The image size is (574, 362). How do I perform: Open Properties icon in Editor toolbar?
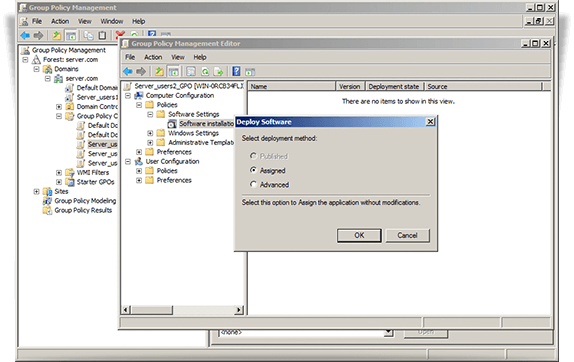(191, 71)
